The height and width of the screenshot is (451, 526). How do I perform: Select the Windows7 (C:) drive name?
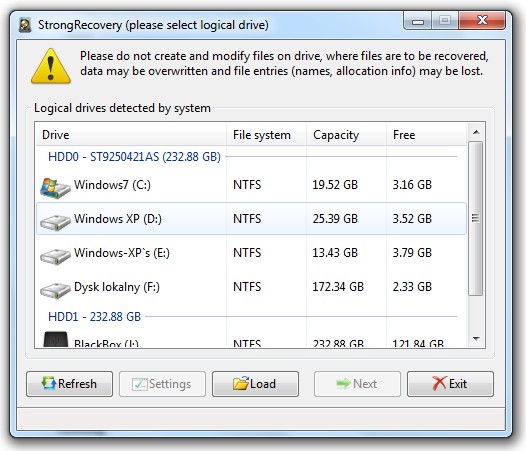[x=112, y=185]
